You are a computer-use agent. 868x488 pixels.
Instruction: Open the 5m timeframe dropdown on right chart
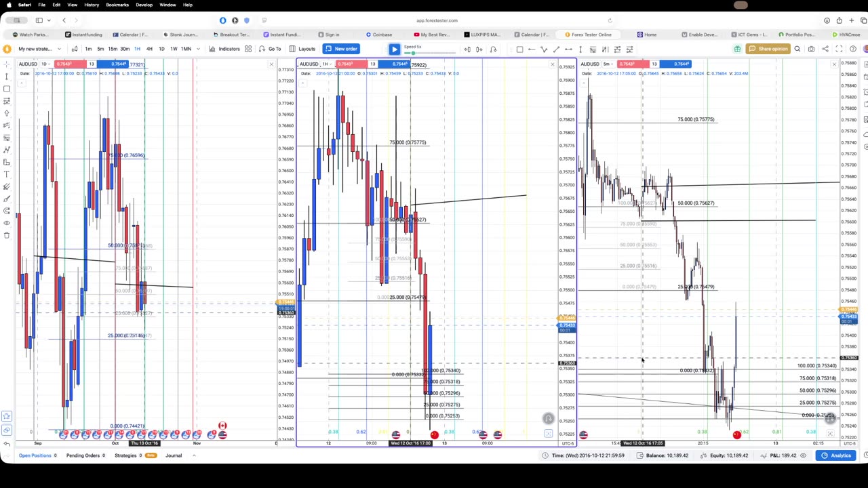click(608, 64)
